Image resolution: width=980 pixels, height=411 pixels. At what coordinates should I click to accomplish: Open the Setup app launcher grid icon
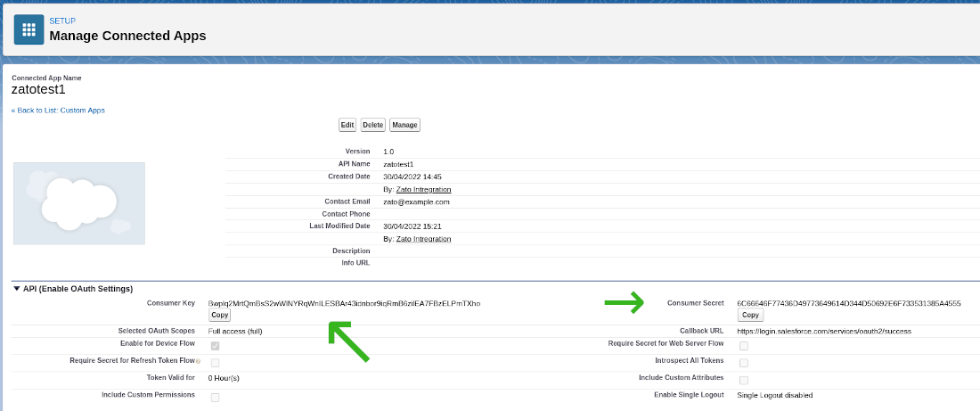point(29,29)
